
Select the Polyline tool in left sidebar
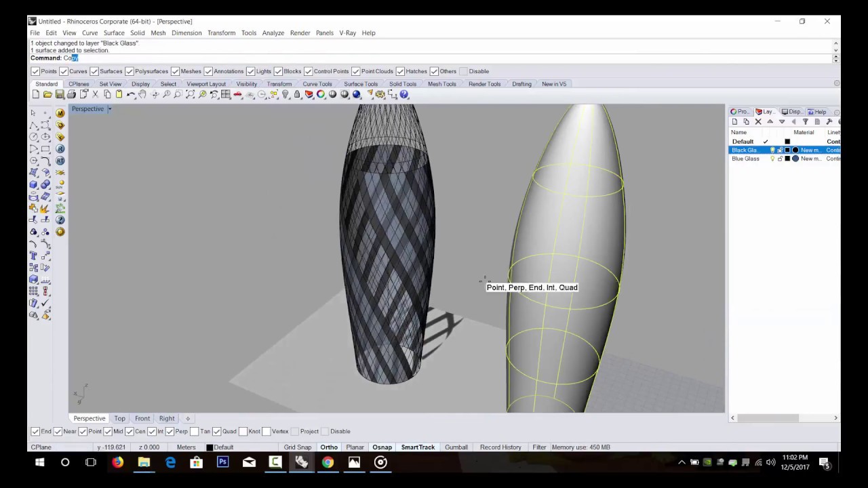[33, 125]
